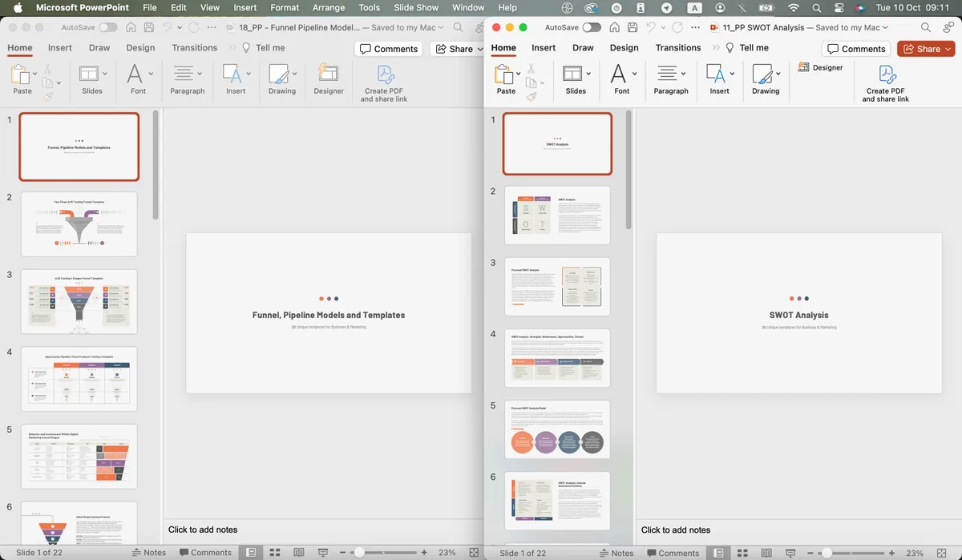Click Designer in Funnel Pipeline window
Image resolution: width=962 pixels, height=560 pixels.
click(x=328, y=78)
